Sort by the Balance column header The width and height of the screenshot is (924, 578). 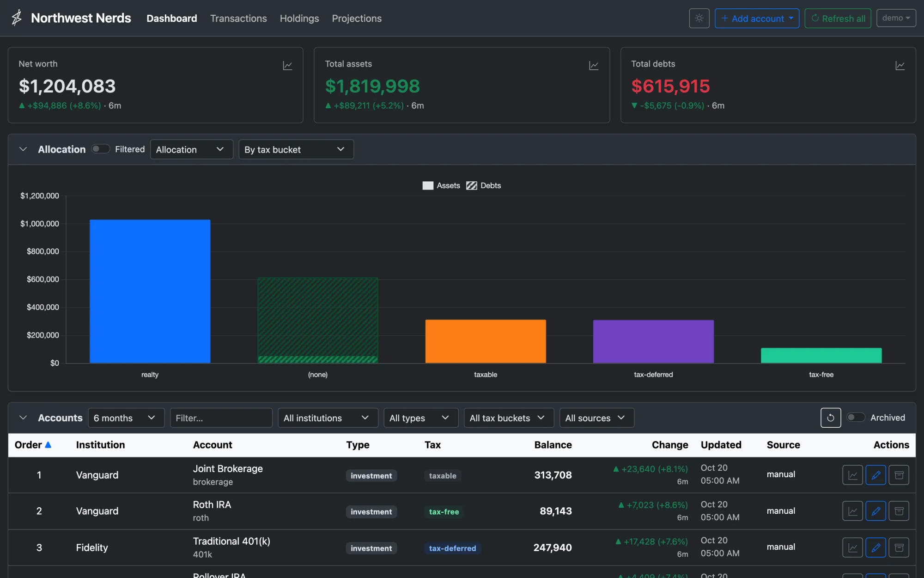point(553,445)
